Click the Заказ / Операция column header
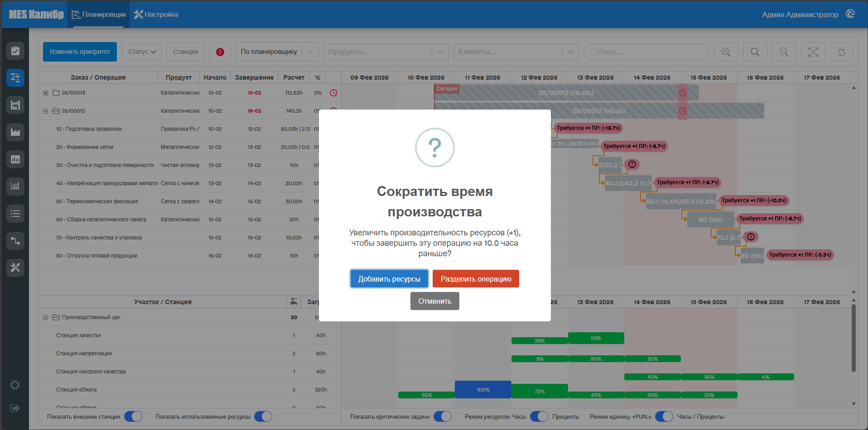Viewport: 868px width, 430px height. coord(98,77)
